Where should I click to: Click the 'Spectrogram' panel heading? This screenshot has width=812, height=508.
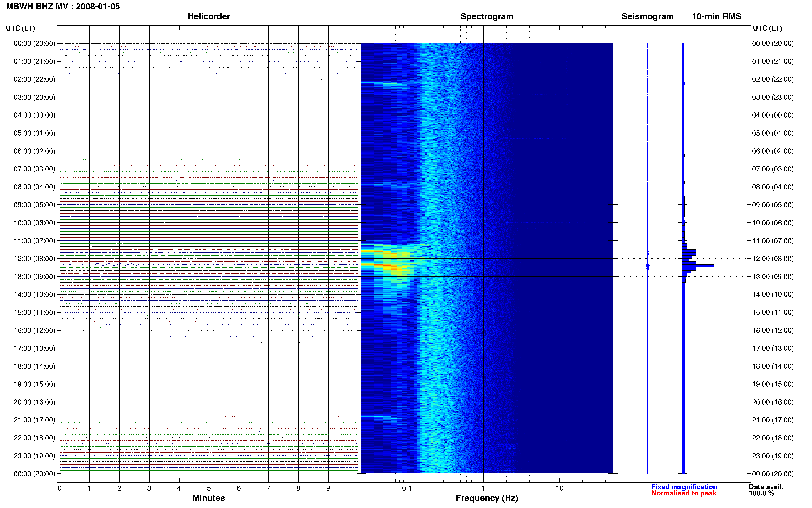(x=487, y=16)
